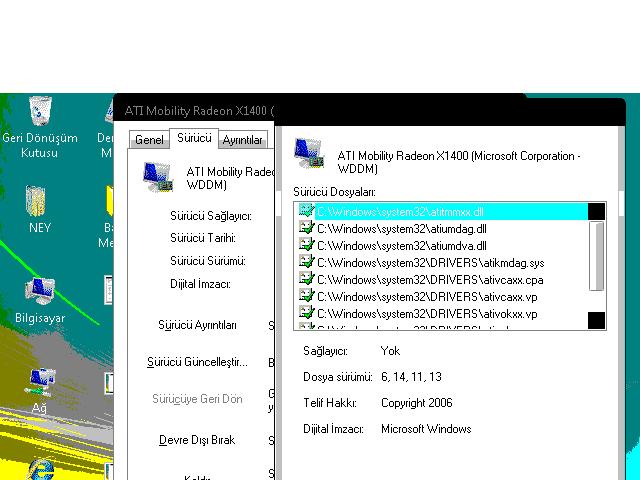
Task: Click the signed-file icon beside atiumdag.dll
Action: tap(307, 228)
